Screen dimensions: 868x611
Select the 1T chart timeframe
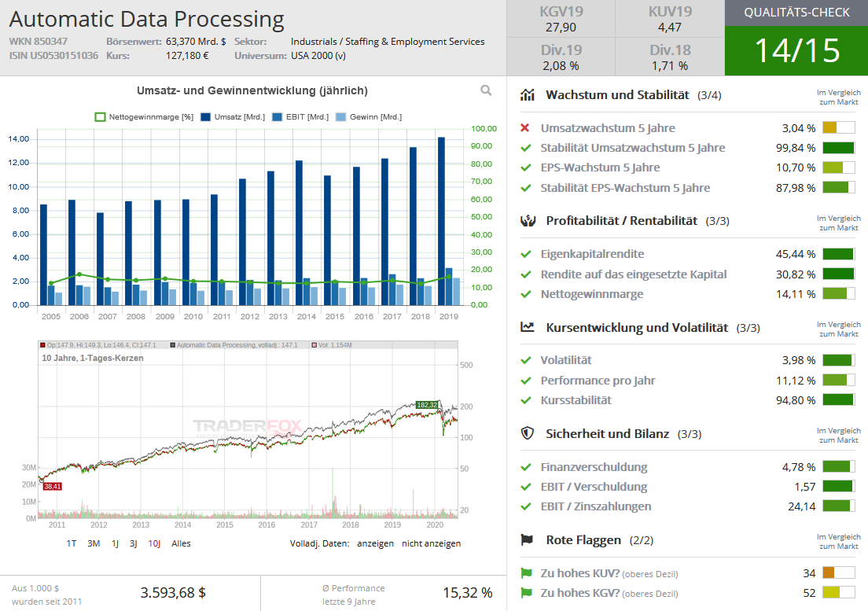click(72, 543)
